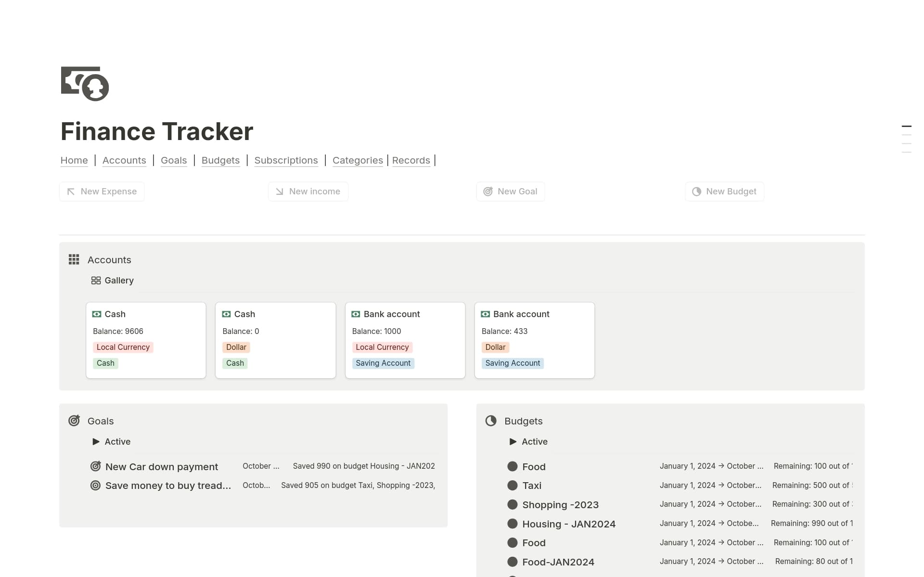924x577 pixels.
Task: Click the Finance Tracker page money icon
Action: (x=85, y=84)
